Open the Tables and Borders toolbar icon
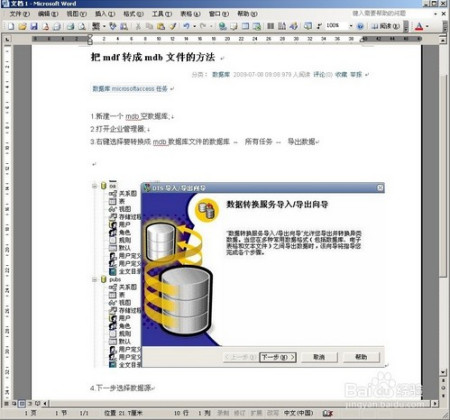The width and height of the screenshot is (450, 420). pyautogui.click(x=234, y=26)
